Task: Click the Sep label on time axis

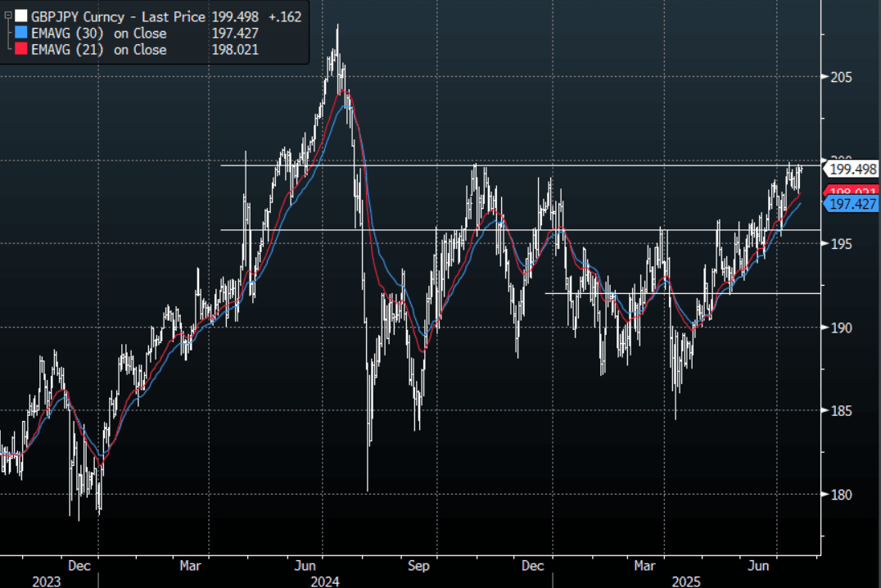Action: tap(418, 566)
